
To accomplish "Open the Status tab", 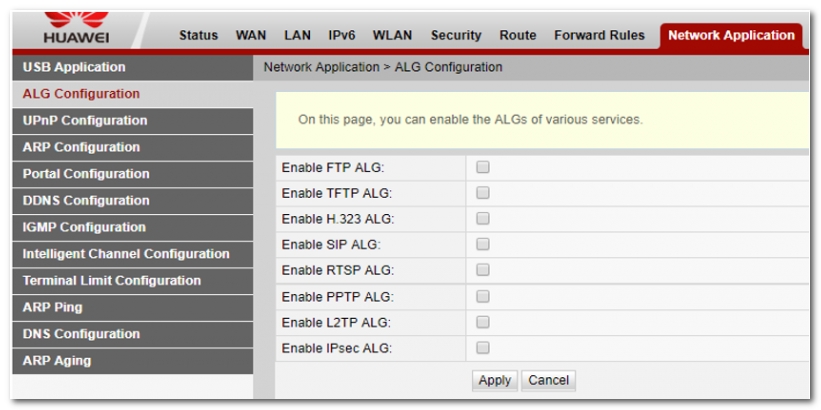I will click(x=198, y=35).
